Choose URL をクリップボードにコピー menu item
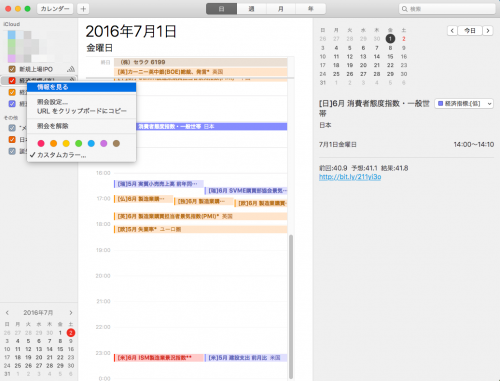 pyautogui.click(x=82, y=111)
